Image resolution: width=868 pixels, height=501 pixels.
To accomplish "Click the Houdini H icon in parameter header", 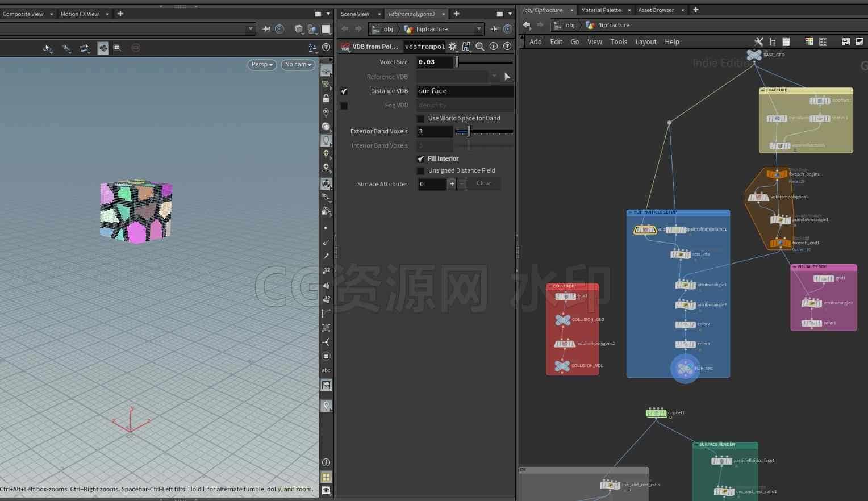I will pos(466,47).
